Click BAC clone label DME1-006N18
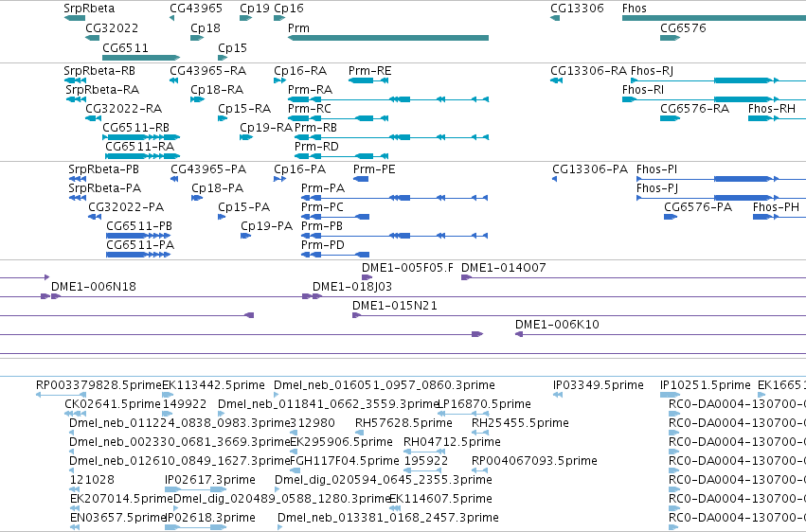The width and height of the screenshot is (806, 532). [x=94, y=287]
